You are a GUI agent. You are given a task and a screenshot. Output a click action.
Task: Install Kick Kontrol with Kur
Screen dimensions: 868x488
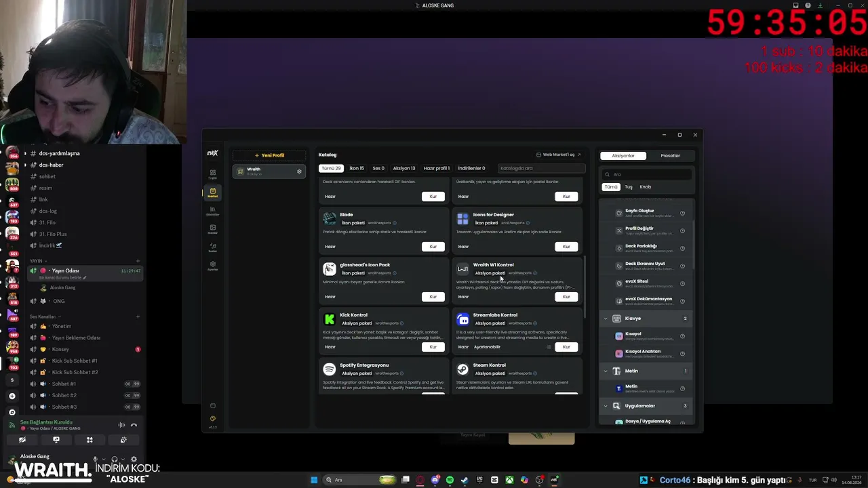click(433, 347)
